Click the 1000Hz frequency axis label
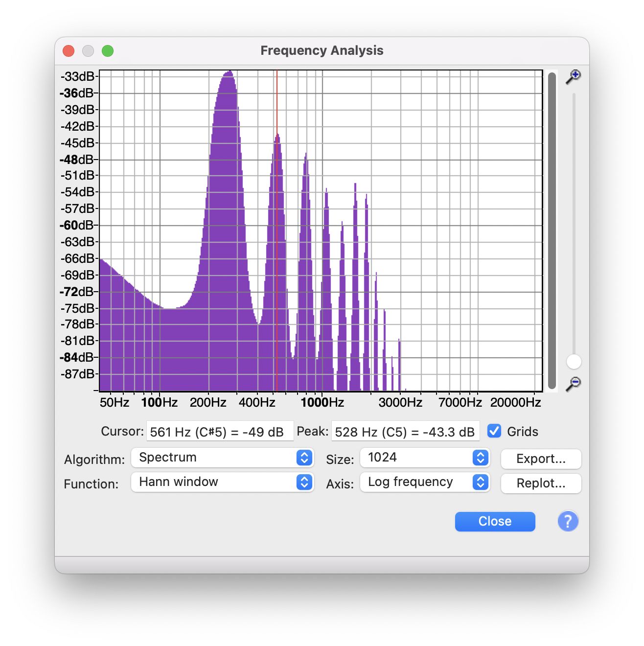This screenshot has height=646, width=644. pyautogui.click(x=322, y=402)
